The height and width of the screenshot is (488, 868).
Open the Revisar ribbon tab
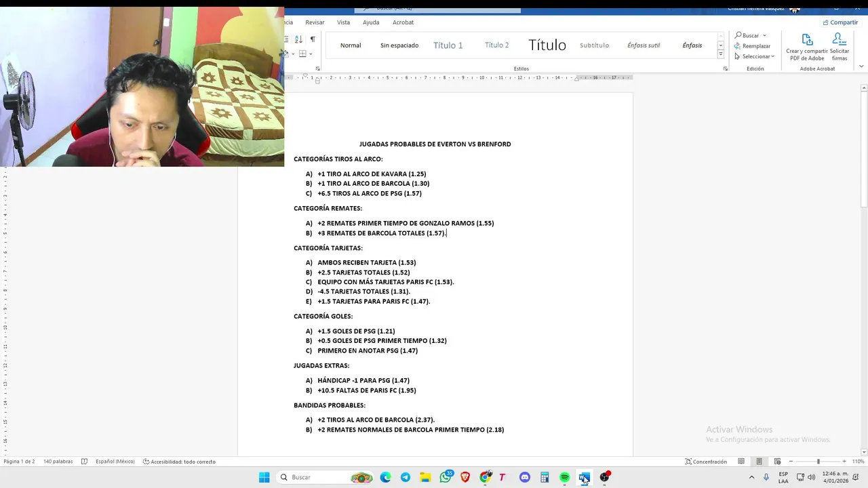click(x=315, y=22)
